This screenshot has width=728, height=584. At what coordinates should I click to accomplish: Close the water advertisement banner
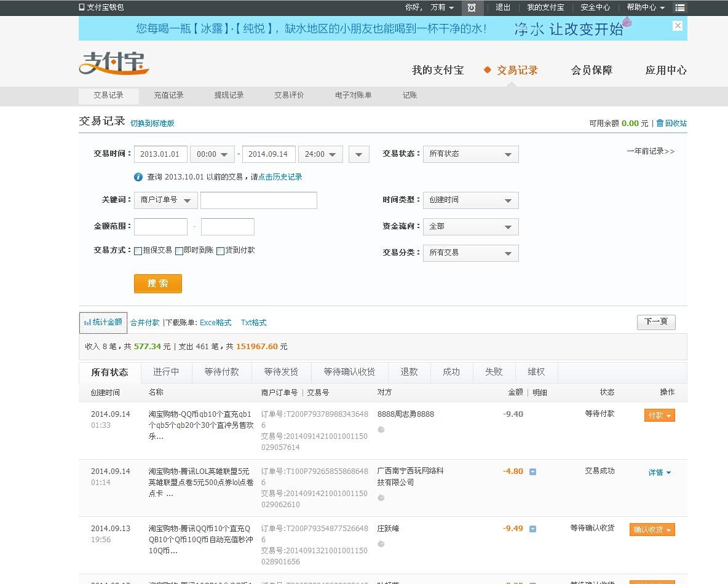pyautogui.click(x=678, y=26)
